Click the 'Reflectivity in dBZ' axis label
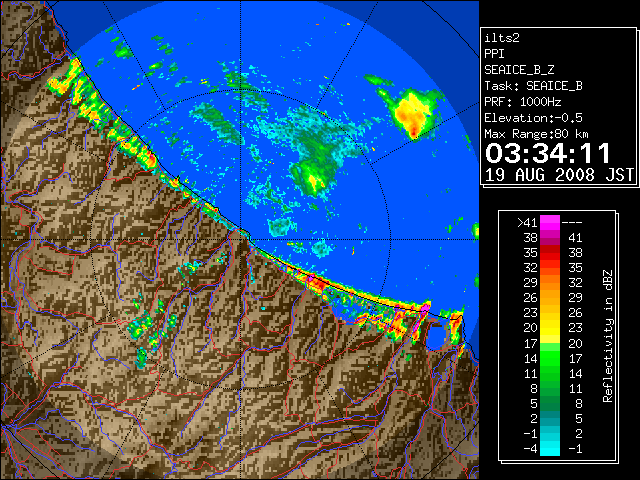Viewport: 640px width, 480px height. [x=608, y=336]
